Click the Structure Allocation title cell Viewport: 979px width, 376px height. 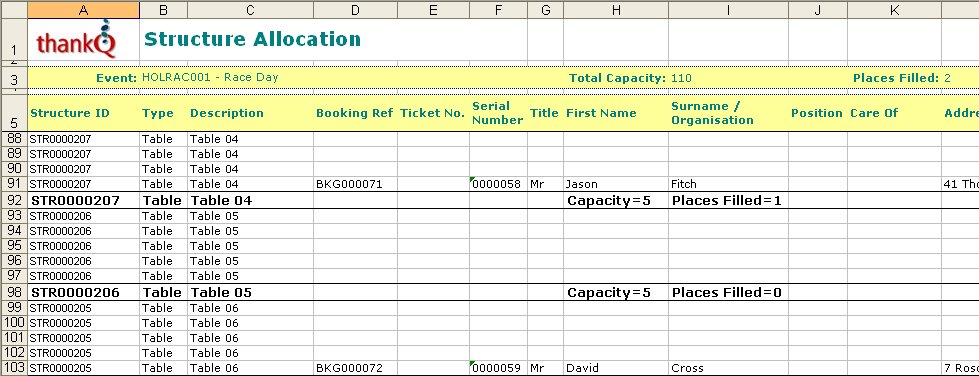(x=252, y=39)
